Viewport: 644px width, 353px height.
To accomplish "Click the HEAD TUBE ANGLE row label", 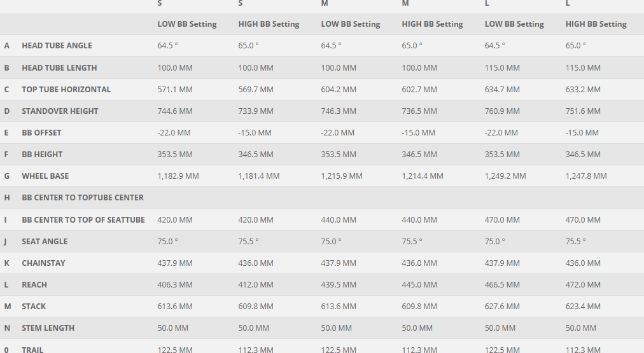I will tap(57, 46).
